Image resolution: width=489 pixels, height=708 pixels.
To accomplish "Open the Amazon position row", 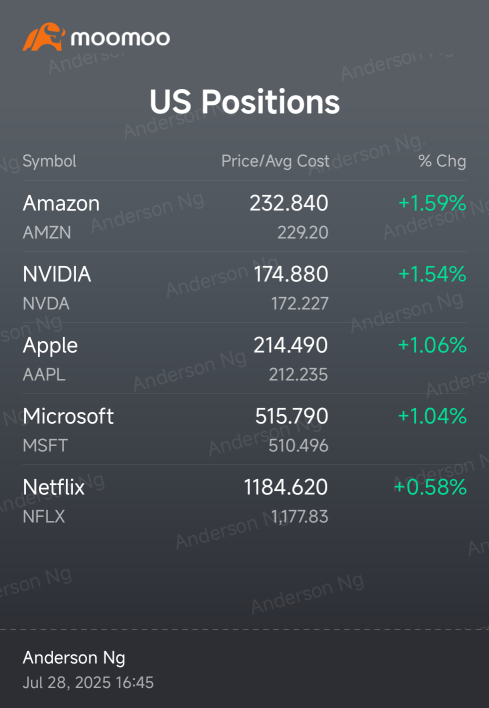I will [x=244, y=217].
